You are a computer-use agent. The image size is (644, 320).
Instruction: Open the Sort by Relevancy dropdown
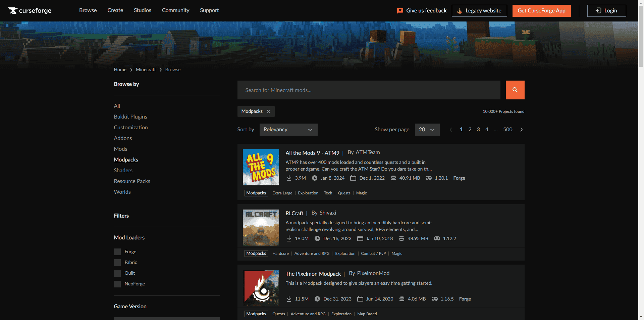[x=288, y=130]
